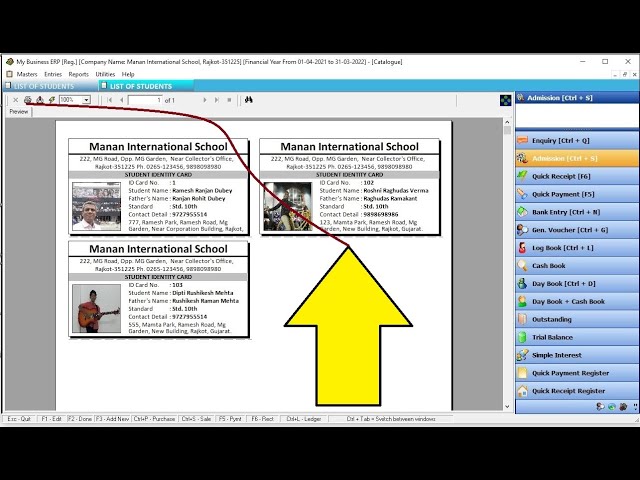Click the close preview X icon

point(16,100)
